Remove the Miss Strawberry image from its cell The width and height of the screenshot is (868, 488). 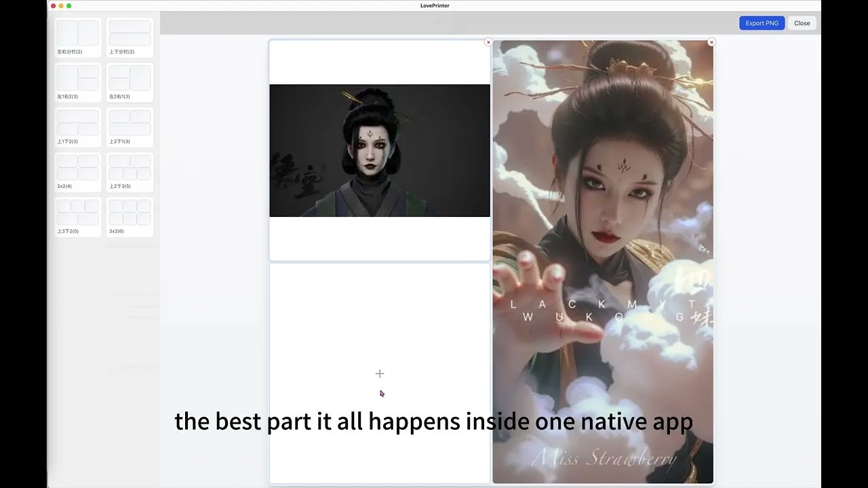pyautogui.click(x=711, y=42)
